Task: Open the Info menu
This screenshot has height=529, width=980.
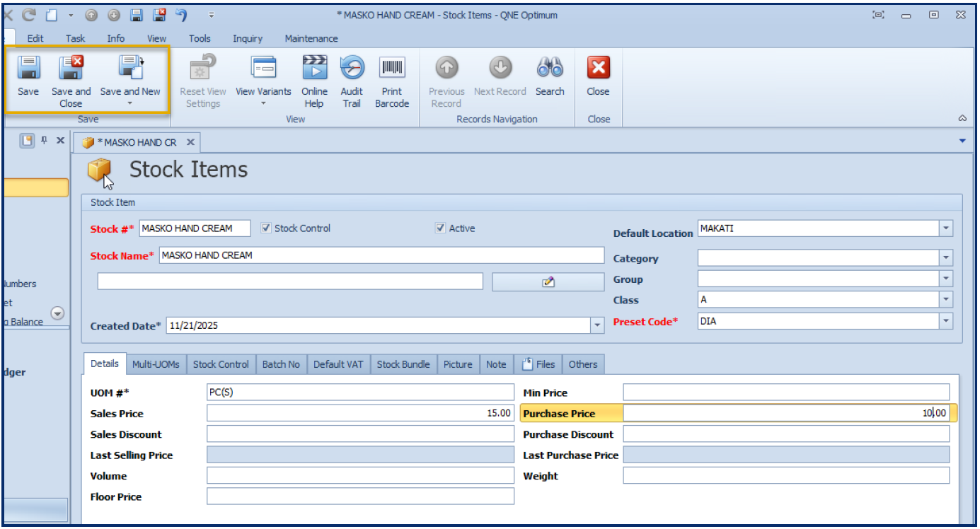Action: tap(116, 38)
